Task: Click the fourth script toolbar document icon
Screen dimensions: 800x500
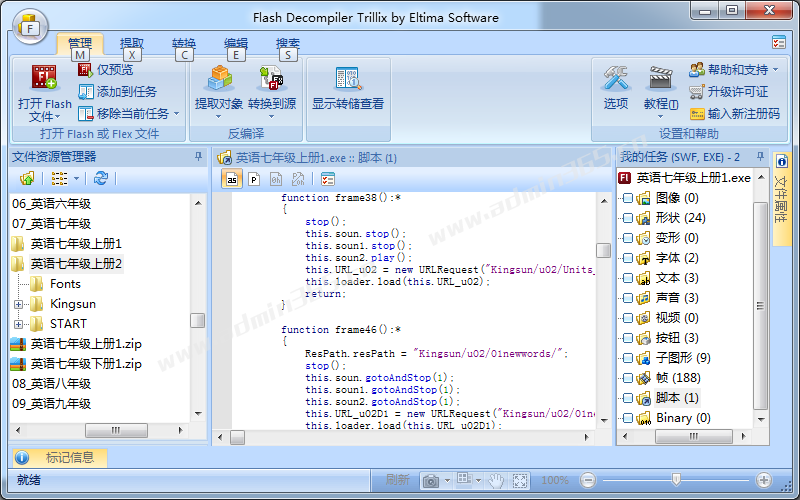Action: [x=298, y=179]
